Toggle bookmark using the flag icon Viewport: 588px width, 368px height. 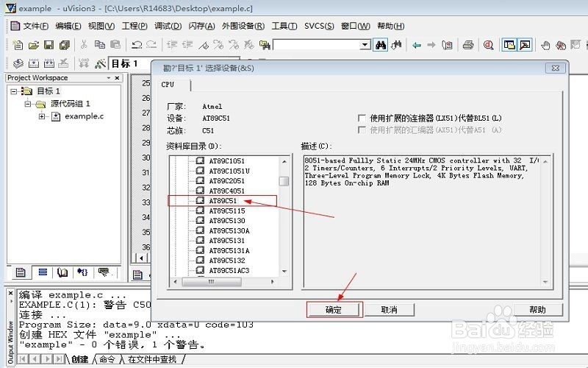204,45
